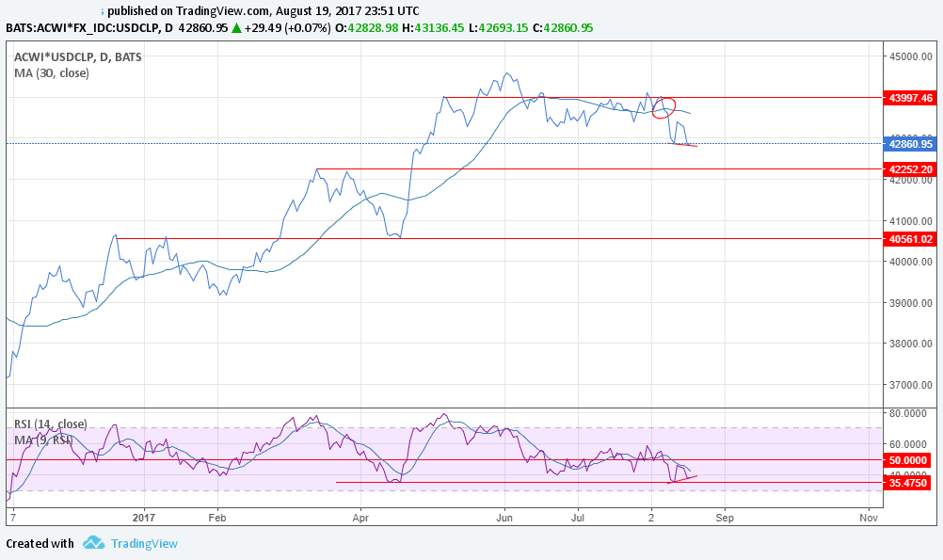The height and width of the screenshot is (560, 943).
Task: Click the MA (9, RSI) indicator legend
Action: 43,440
